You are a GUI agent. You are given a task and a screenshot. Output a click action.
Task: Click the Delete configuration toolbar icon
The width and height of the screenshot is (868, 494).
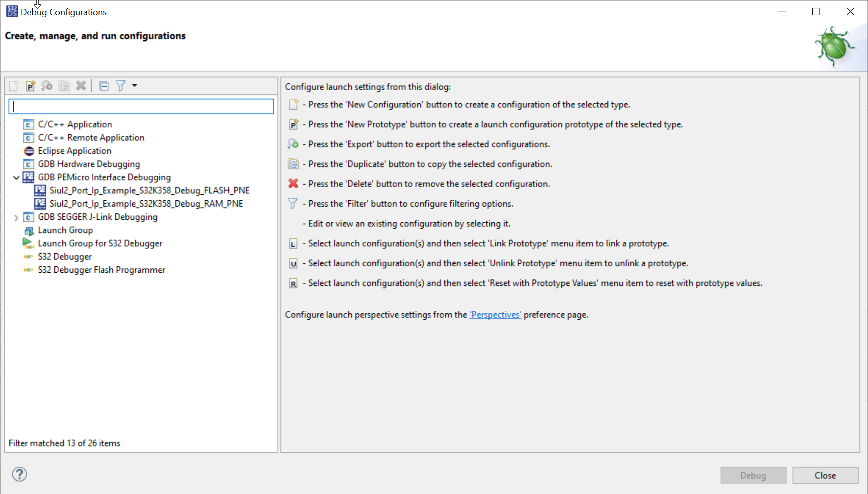coord(81,86)
